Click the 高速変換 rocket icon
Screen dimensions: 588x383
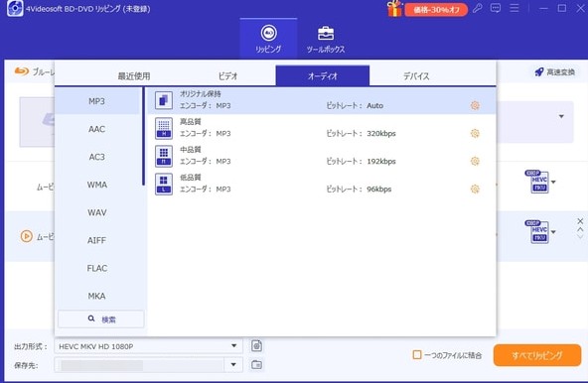(x=539, y=72)
